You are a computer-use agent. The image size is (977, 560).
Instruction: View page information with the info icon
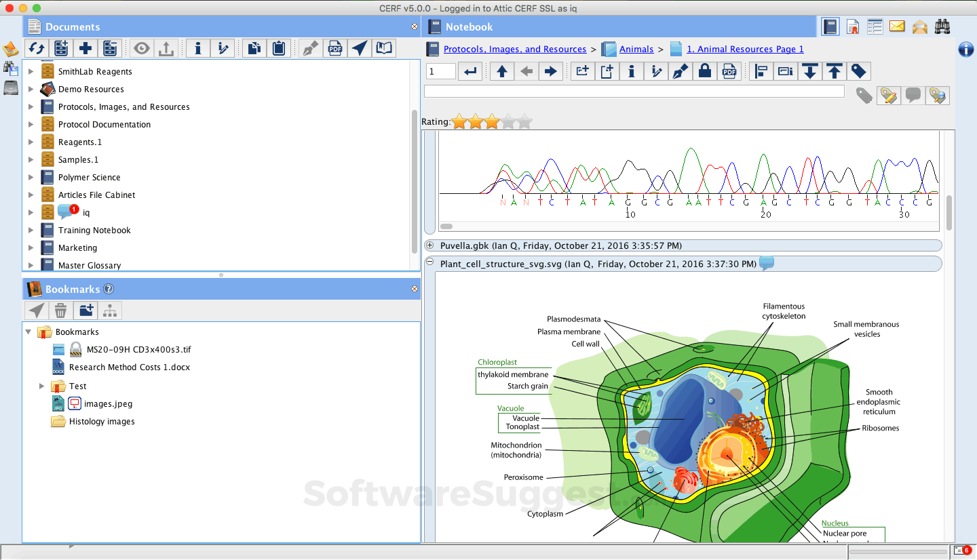pyautogui.click(x=632, y=71)
